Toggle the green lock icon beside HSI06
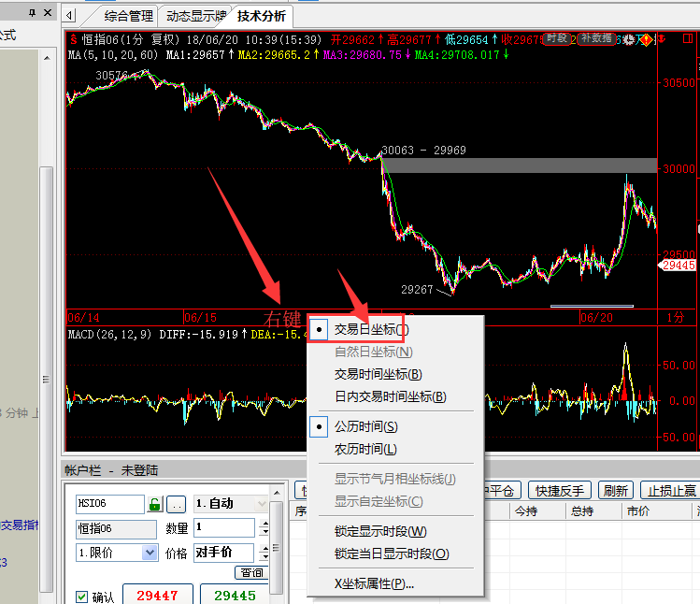 tap(155, 504)
